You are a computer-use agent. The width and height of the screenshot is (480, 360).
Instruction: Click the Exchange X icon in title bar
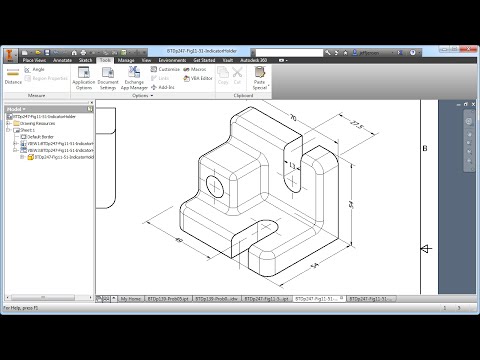point(400,53)
